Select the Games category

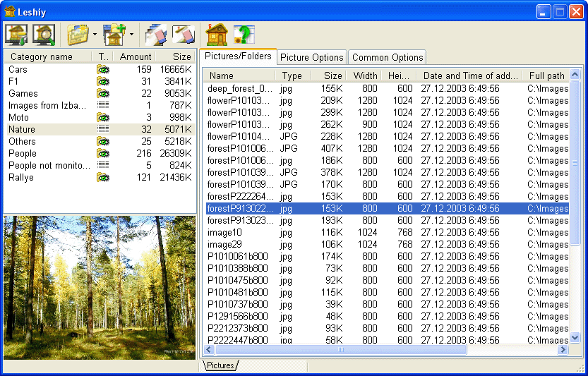(x=100, y=93)
